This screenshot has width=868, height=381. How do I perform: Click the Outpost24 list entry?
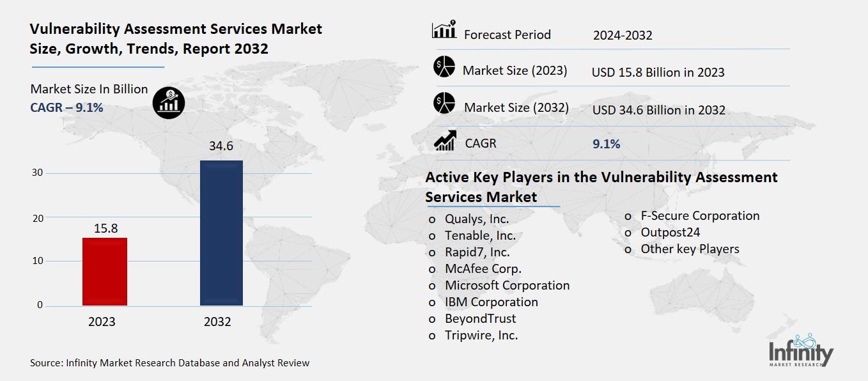(x=670, y=232)
